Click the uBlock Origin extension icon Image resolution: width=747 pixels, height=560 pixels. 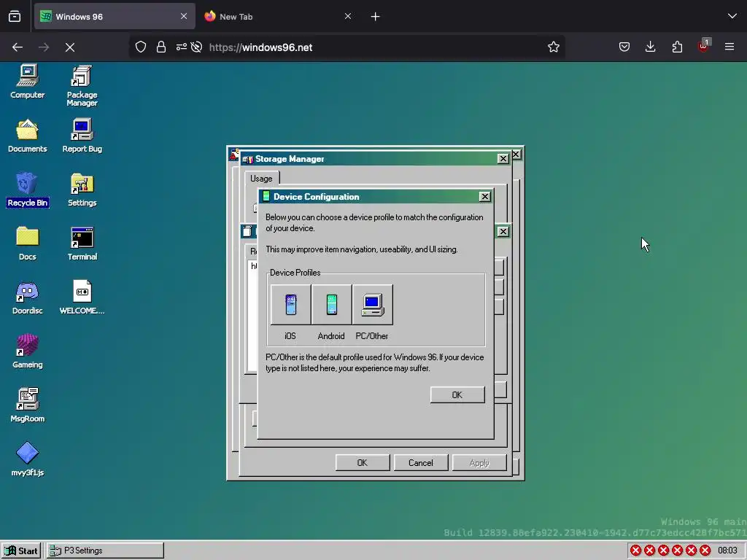704,46
